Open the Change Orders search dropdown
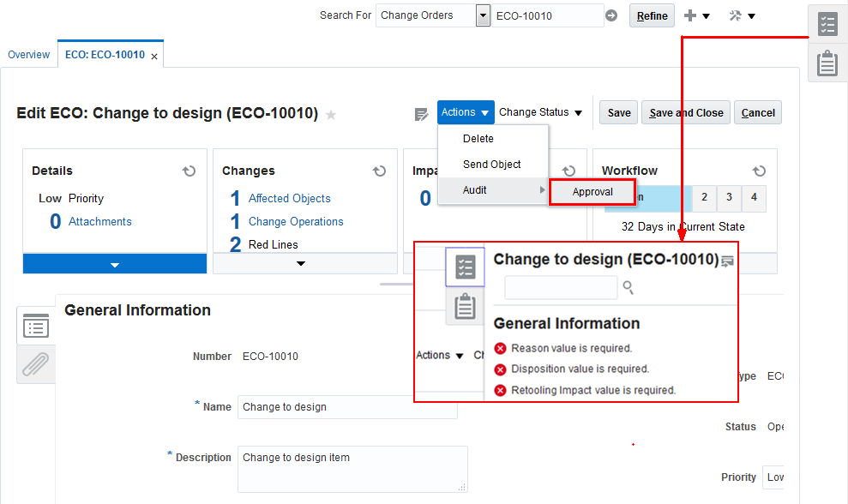This screenshot has height=504, width=848. [x=483, y=15]
